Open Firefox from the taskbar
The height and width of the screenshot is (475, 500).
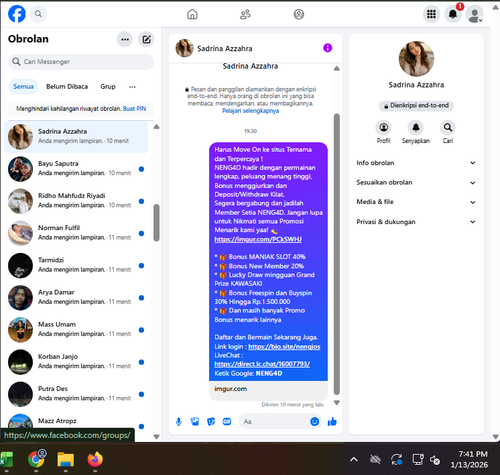click(95, 460)
